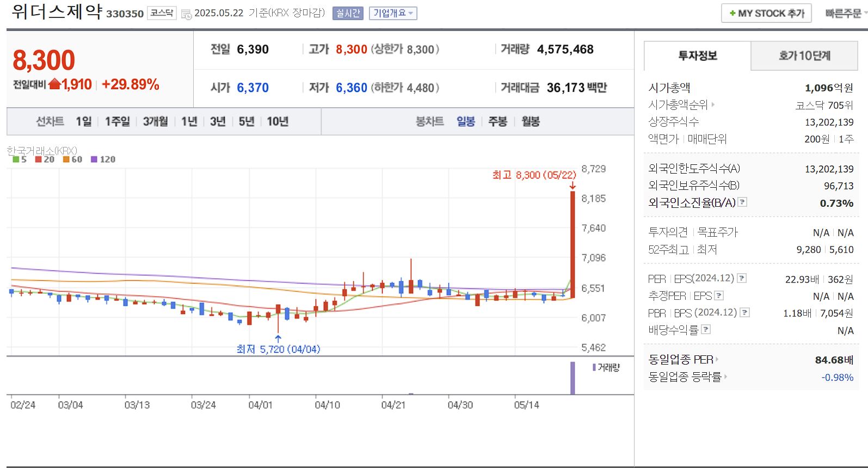Click the help icon next to PER EPS(2024.12)
Viewport: 868px width, 468px height.
pyautogui.click(x=742, y=278)
